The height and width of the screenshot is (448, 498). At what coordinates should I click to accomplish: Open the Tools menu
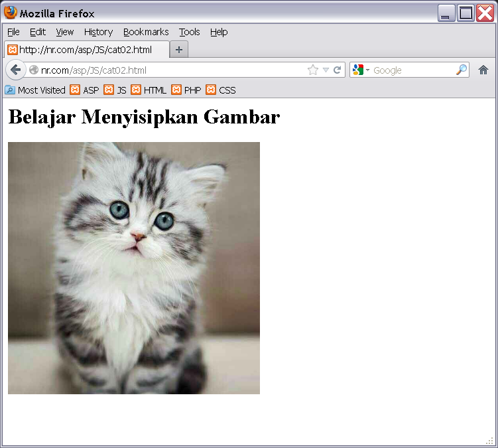[189, 32]
